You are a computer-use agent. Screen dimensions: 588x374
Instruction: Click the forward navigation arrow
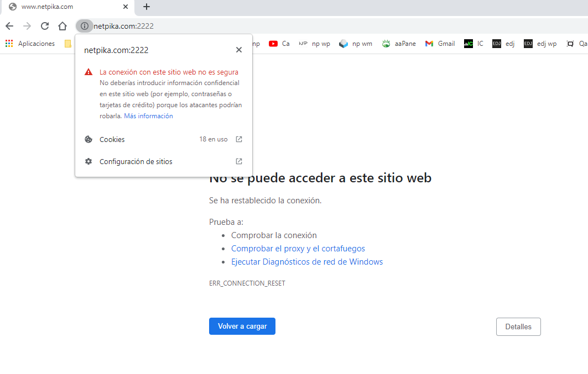[27, 26]
